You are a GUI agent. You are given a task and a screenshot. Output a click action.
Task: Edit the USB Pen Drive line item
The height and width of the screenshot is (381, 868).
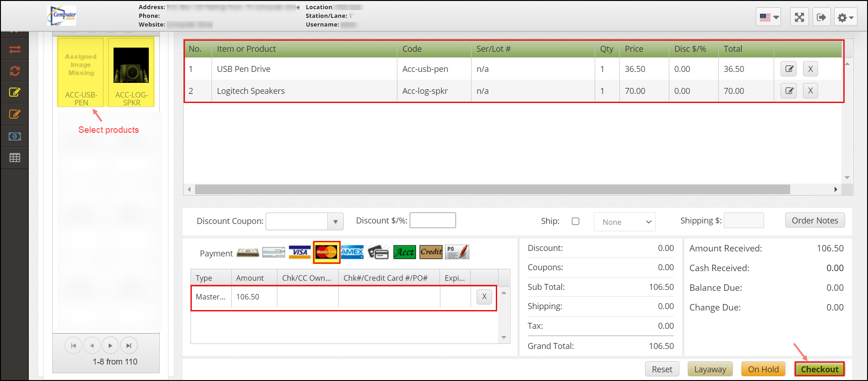788,69
